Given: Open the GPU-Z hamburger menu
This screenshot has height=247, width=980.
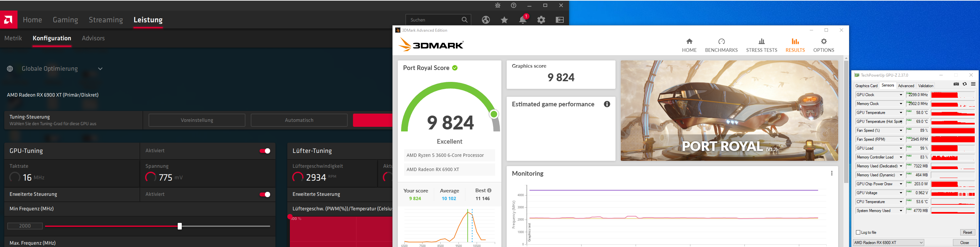Looking at the screenshot, I should tap(973, 85).
